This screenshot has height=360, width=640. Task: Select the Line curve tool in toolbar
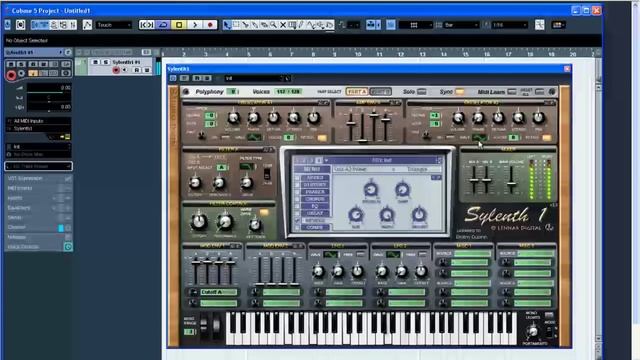(x=311, y=25)
